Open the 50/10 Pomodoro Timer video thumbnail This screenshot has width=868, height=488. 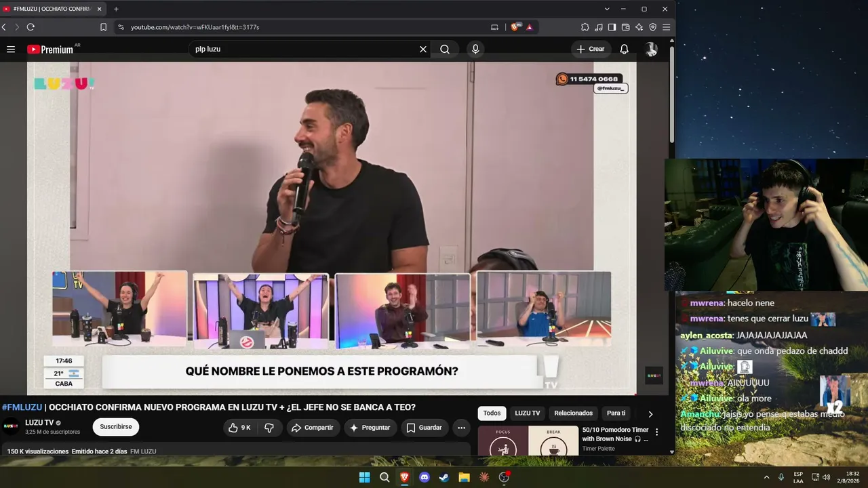(528, 441)
